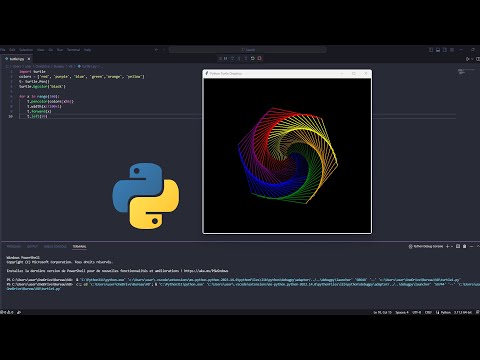Click the colors list code line
This screenshot has height=360, width=480.
[82, 76]
